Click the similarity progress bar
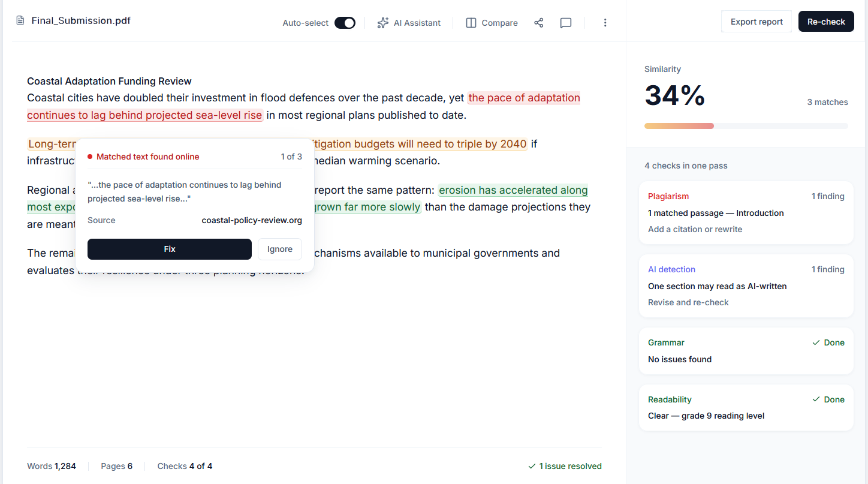The image size is (868, 484). coord(746,126)
